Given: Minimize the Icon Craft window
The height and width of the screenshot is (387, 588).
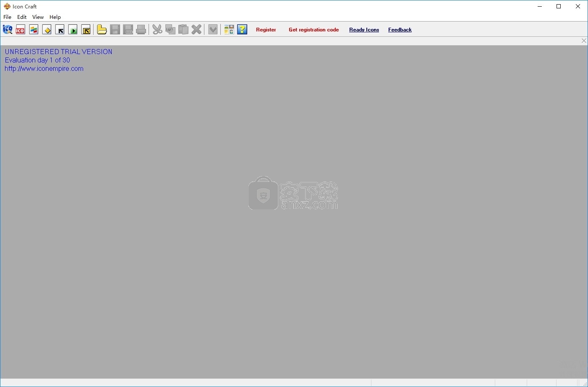Looking at the screenshot, I should click(x=540, y=6).
